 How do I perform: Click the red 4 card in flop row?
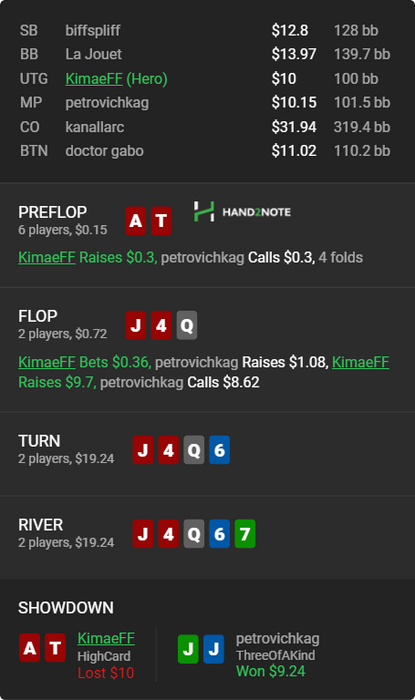161,325
